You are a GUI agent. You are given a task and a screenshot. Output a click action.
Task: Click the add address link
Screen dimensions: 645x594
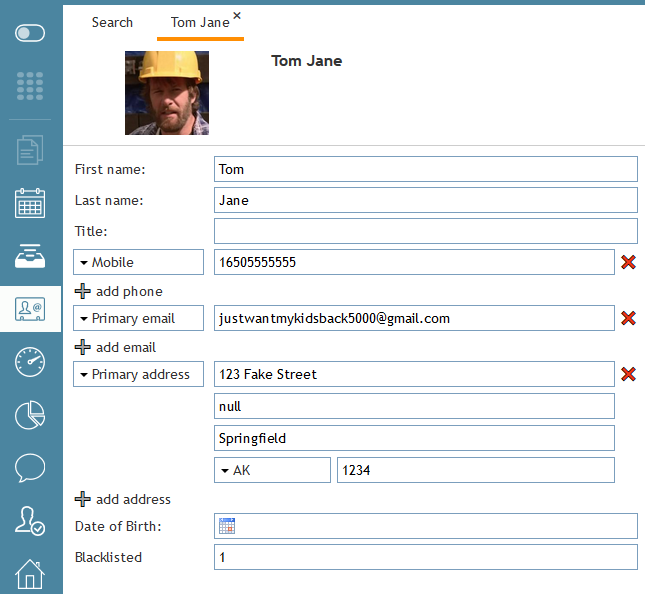click(x=123, y=499)
